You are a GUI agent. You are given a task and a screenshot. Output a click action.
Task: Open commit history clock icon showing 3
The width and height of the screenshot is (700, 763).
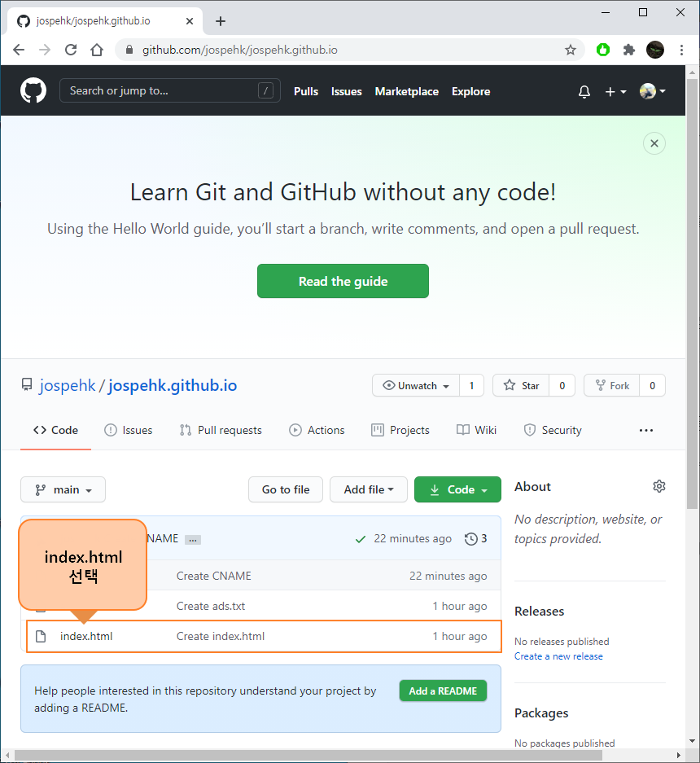475,539
